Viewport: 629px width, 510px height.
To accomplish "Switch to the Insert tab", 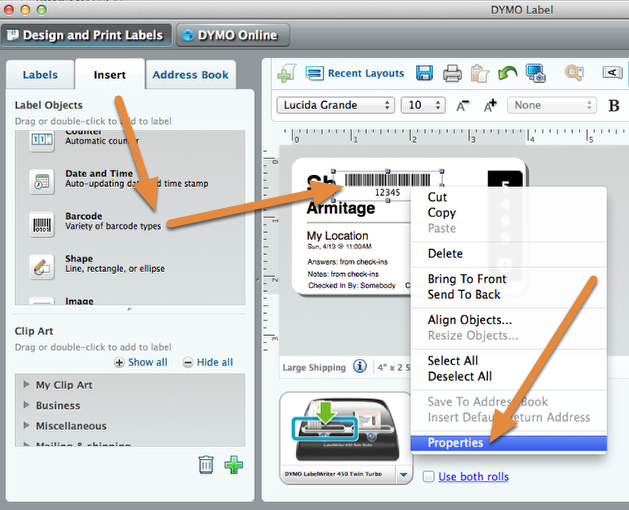I will (x=110, y=75).
